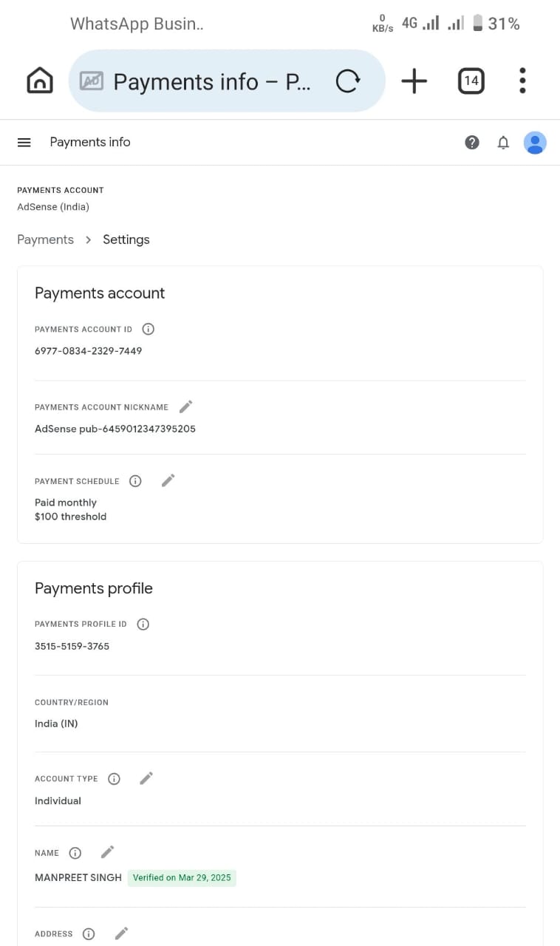Show info about Payments Account ID

(148, 329)
